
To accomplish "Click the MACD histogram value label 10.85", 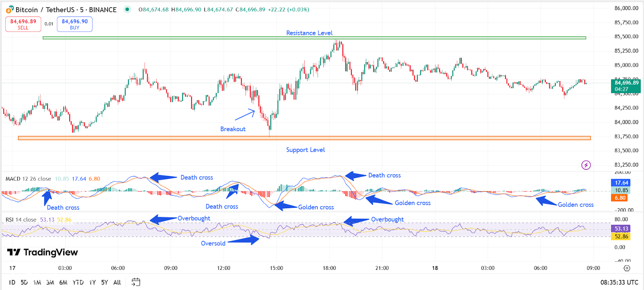I will coord(621,190).
